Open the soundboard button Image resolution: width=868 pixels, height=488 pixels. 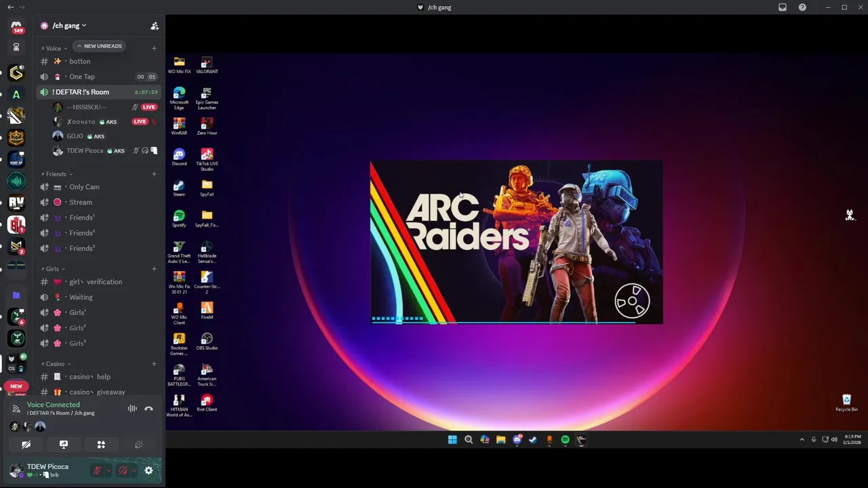click(138, 445)
